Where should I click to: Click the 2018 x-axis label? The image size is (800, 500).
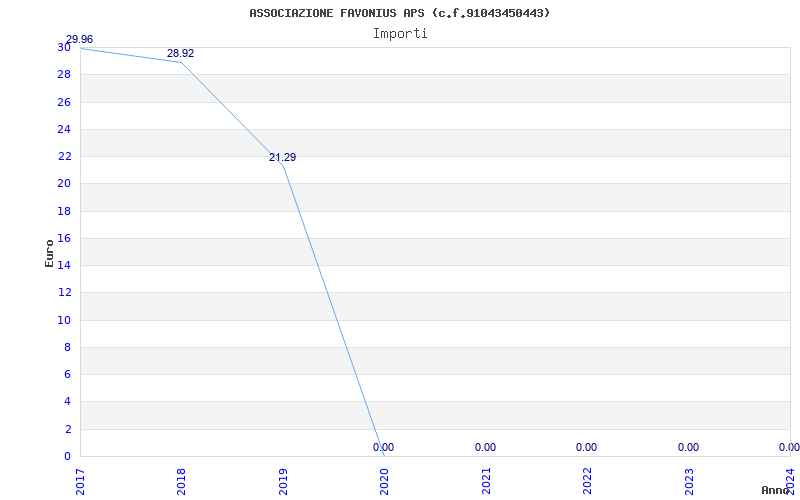[181, 482]
